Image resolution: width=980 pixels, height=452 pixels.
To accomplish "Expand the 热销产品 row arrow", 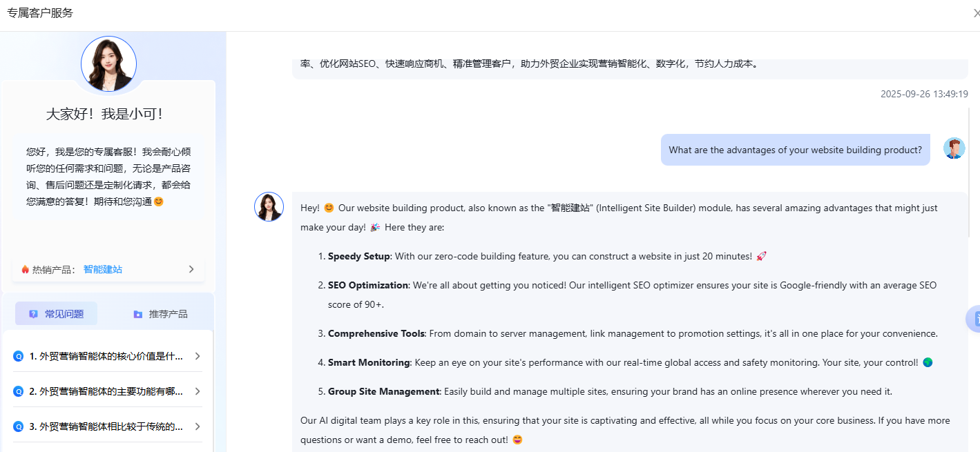I will 191,269.
